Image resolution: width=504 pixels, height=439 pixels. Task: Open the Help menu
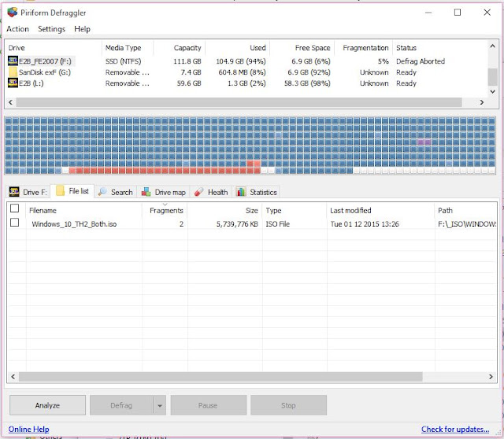pyautogui.click(x=82, y=29)
